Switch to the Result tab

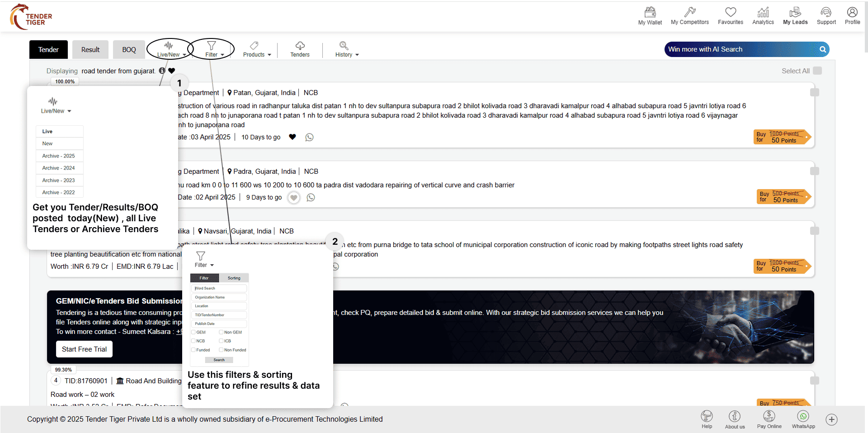point(90,49)
